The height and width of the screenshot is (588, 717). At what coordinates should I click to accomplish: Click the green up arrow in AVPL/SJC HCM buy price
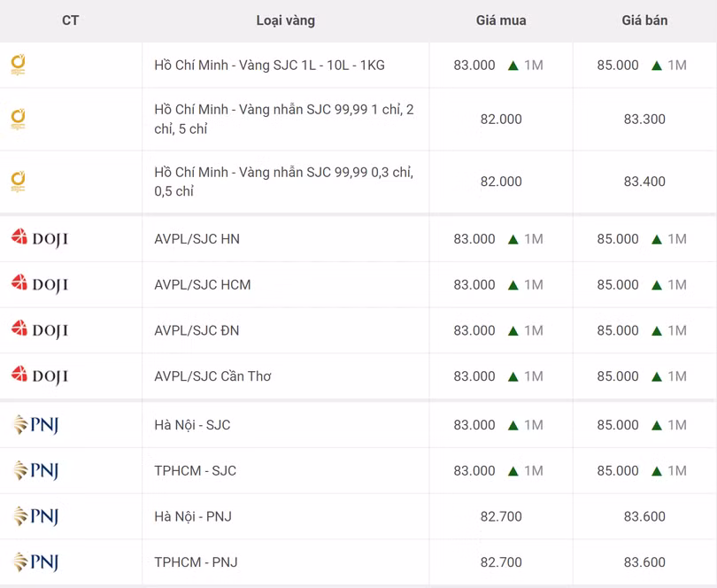513,285
